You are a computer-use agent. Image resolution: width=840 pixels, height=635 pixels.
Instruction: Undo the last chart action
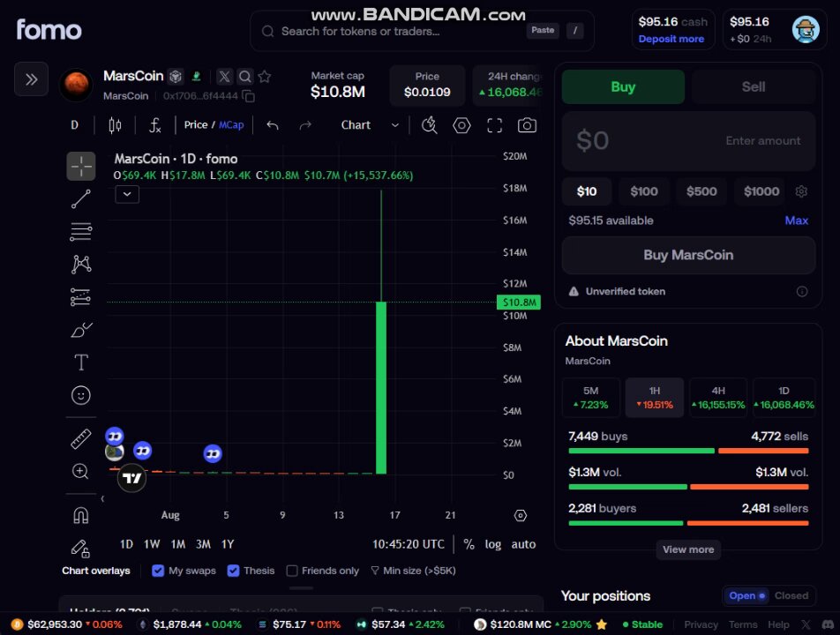273,125
